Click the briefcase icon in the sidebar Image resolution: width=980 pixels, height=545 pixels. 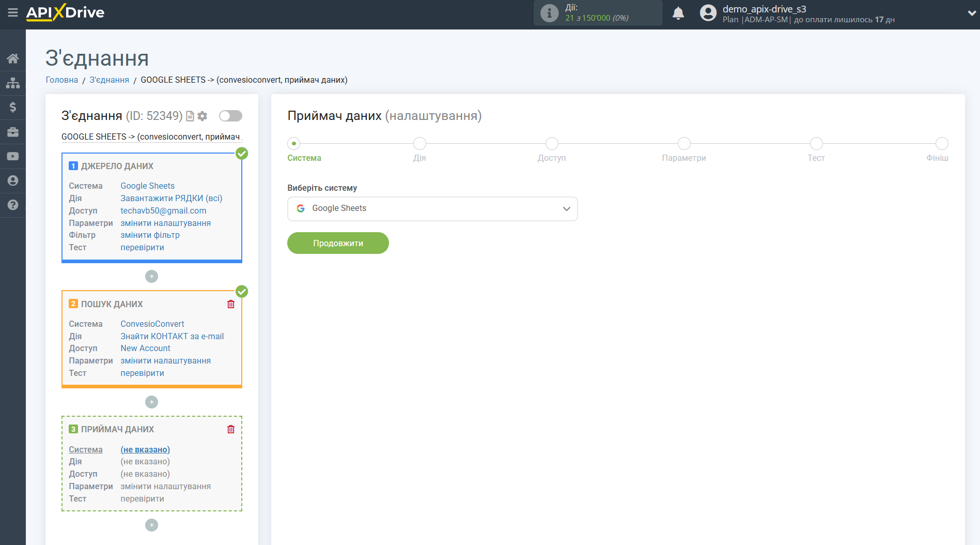(13, 132)
